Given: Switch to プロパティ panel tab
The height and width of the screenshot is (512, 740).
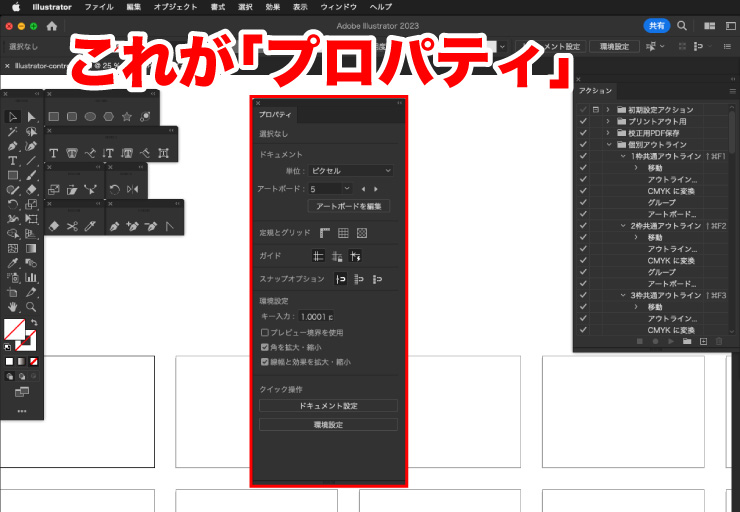Looking at the screenshot, I should click(x=275, y=115).
